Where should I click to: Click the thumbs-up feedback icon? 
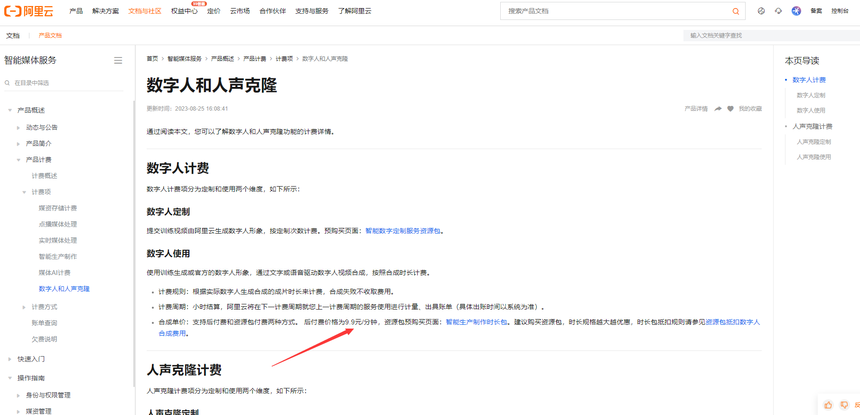[828, 405]
